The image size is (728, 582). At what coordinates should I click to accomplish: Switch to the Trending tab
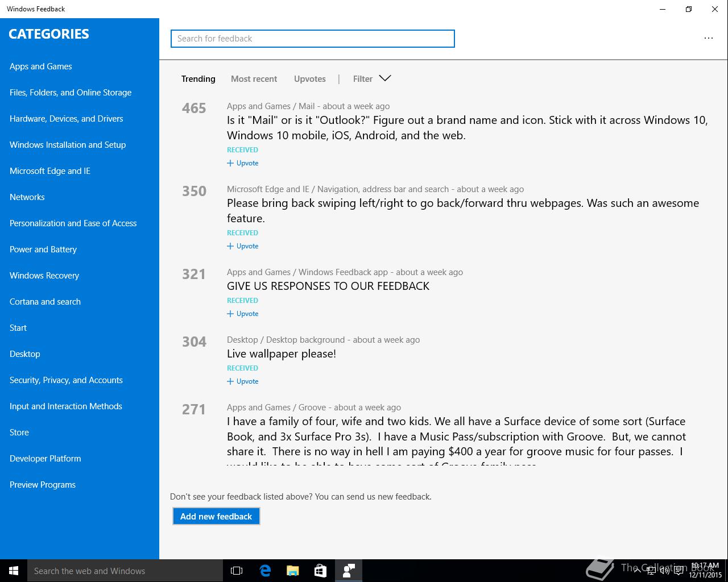[198, 79]
